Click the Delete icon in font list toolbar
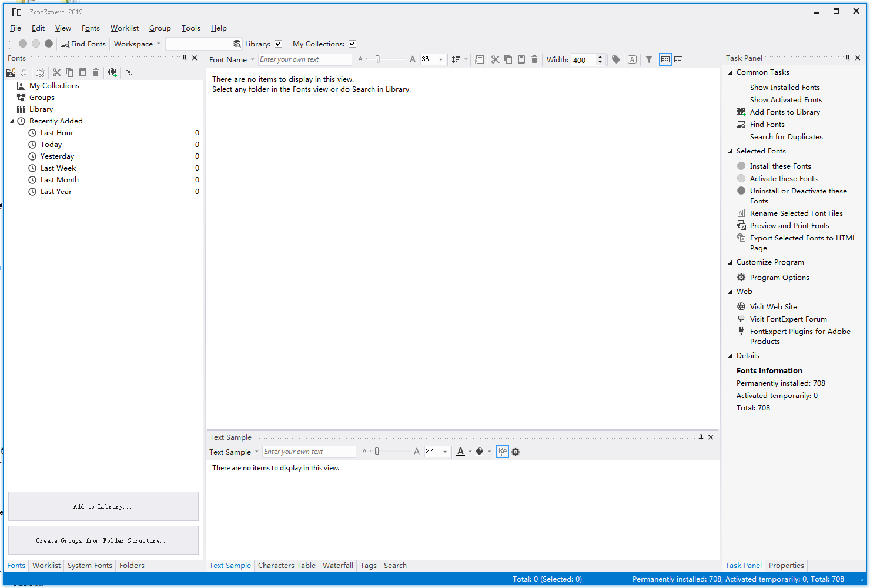This screenshot has width=870, height=588. [x=534, y=59]
